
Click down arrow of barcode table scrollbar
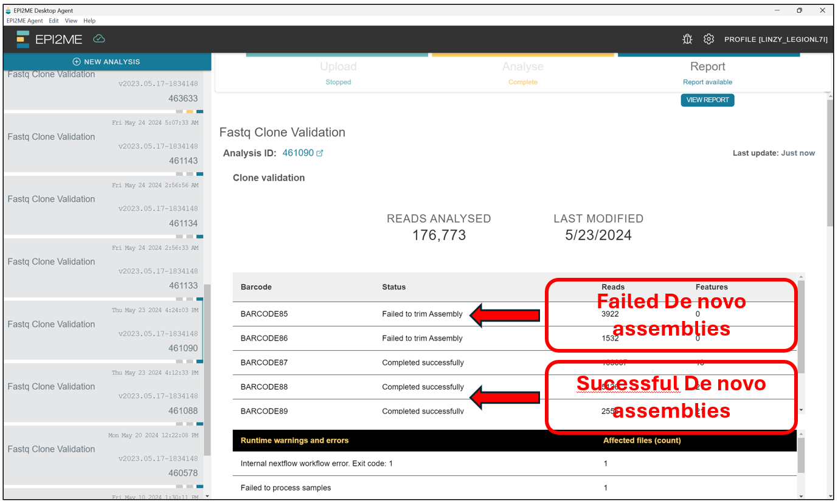[801, 410]
